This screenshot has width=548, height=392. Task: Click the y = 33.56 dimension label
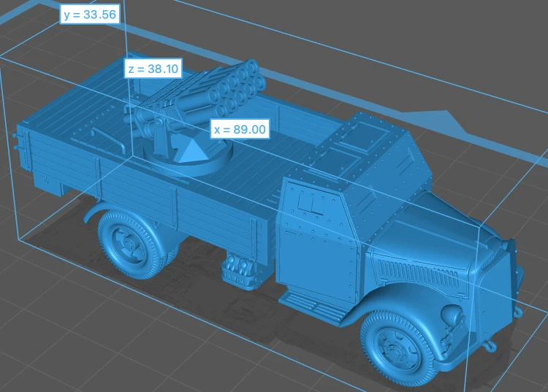tap(90, 15)
